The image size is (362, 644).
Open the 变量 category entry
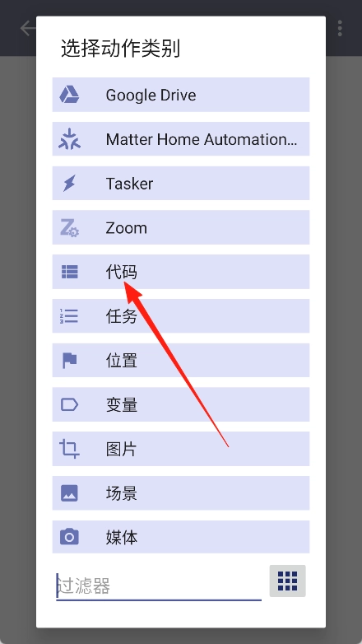point(181,405)
